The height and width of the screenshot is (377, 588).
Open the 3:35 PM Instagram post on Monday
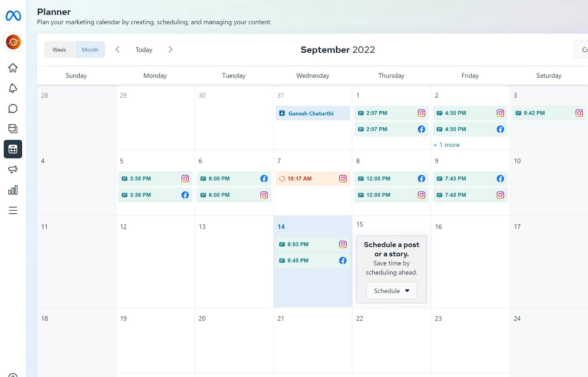[x=155, y=178]
